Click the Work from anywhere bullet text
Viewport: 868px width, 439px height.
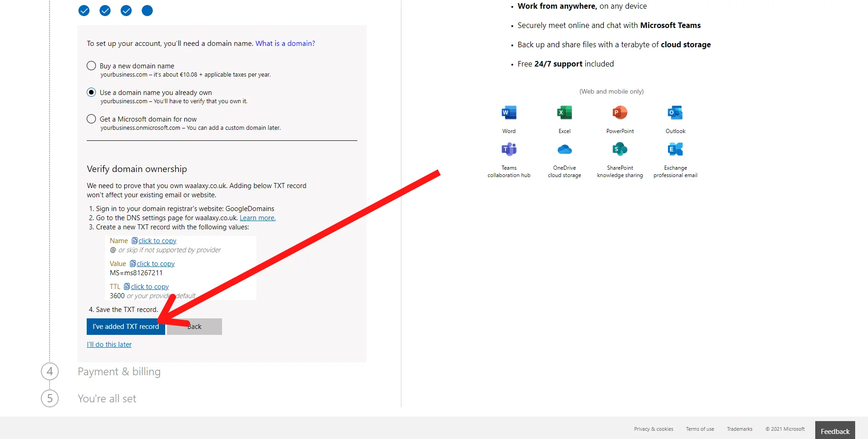pyautogui.click(x=582, y=6)
